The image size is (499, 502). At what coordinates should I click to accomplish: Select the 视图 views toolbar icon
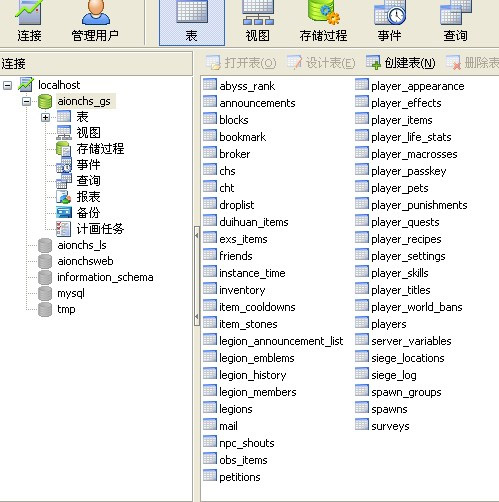click(x=257, y=22)
